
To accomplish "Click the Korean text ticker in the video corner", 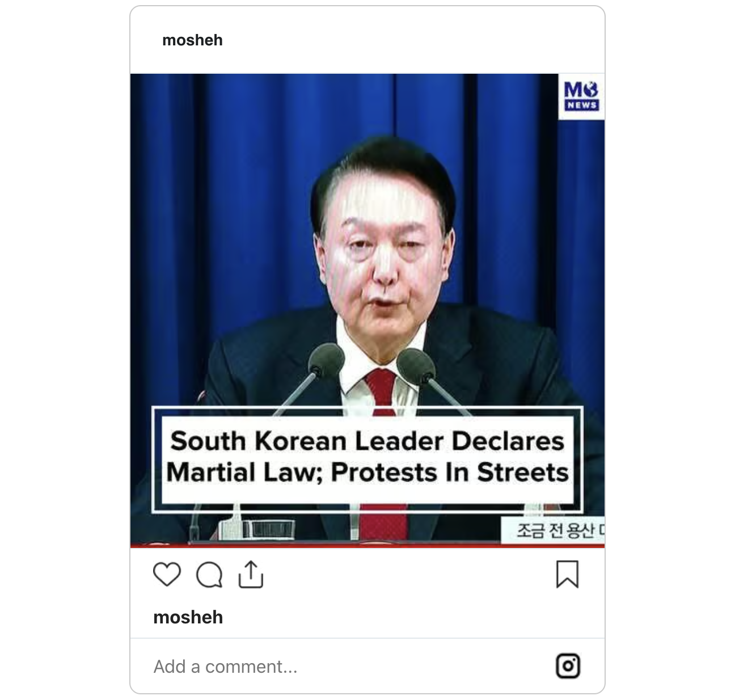I will click(x=553, y=530).
